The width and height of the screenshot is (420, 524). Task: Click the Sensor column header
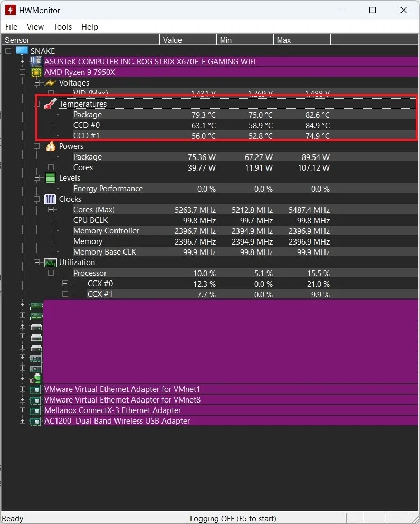tap(80, 40)
